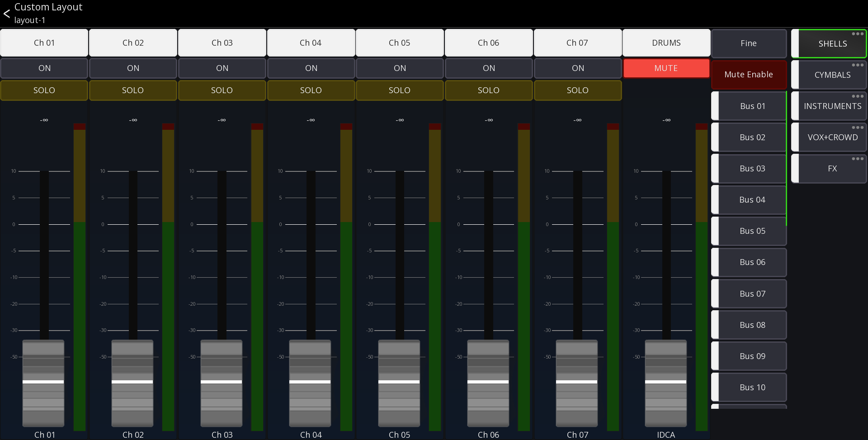Click the Ch 04 fader knob

point(310,383)
